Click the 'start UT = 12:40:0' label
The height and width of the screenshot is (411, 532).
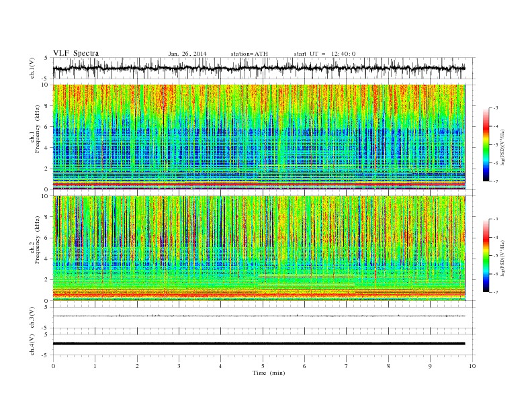coord(324,54)
